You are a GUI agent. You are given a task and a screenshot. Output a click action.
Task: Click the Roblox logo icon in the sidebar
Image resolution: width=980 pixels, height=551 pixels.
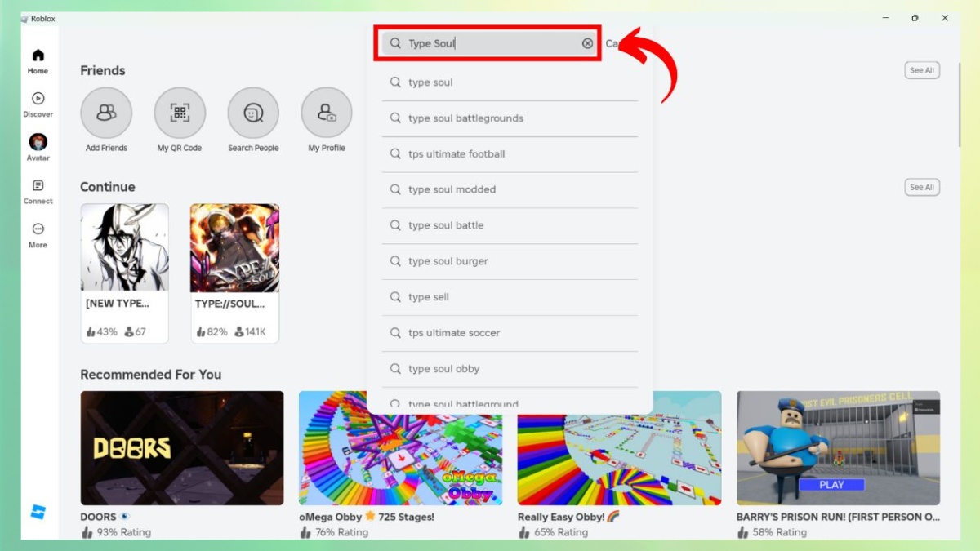(38, 513)
